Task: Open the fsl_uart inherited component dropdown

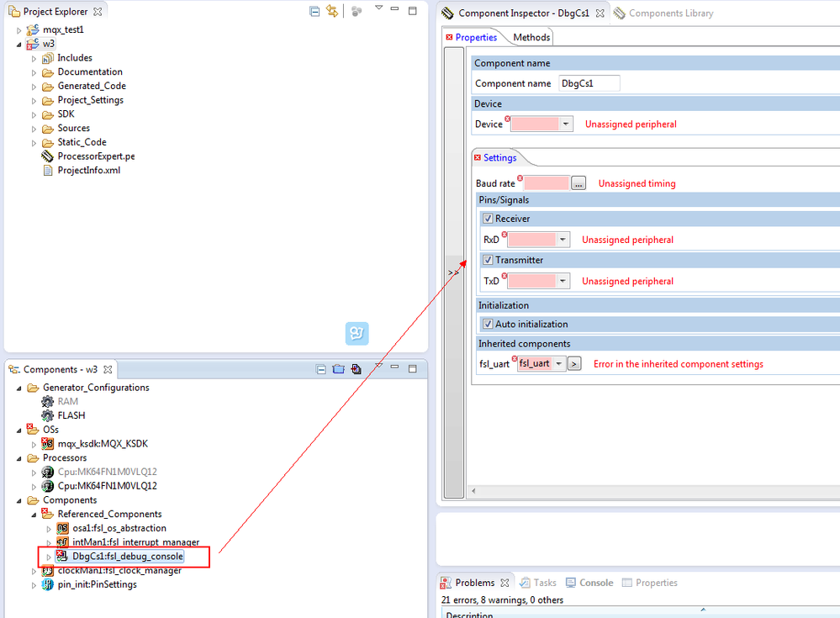Action: (559, 363)
